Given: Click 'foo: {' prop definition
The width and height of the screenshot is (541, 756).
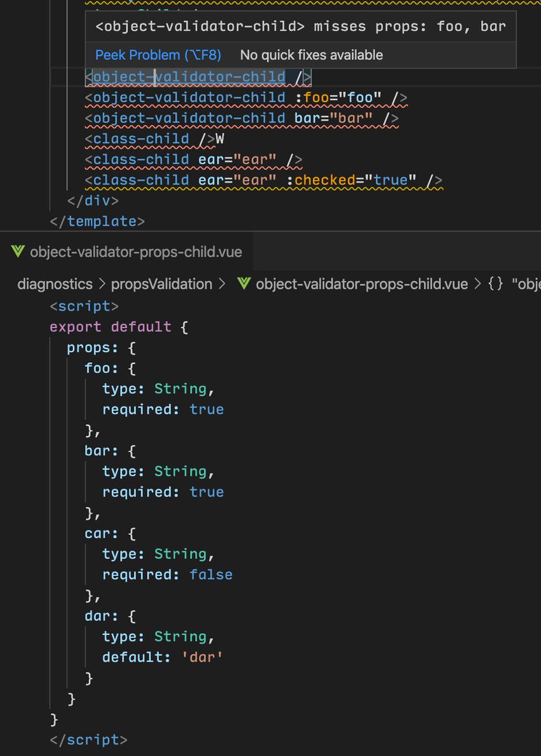Looking at the screenshot, I should [110, 369].
